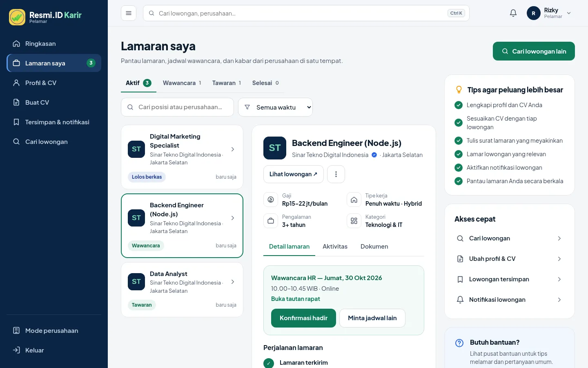Open the Dokumen tab
This screenshot has width=588, height=368.
[x=374, y=247]
